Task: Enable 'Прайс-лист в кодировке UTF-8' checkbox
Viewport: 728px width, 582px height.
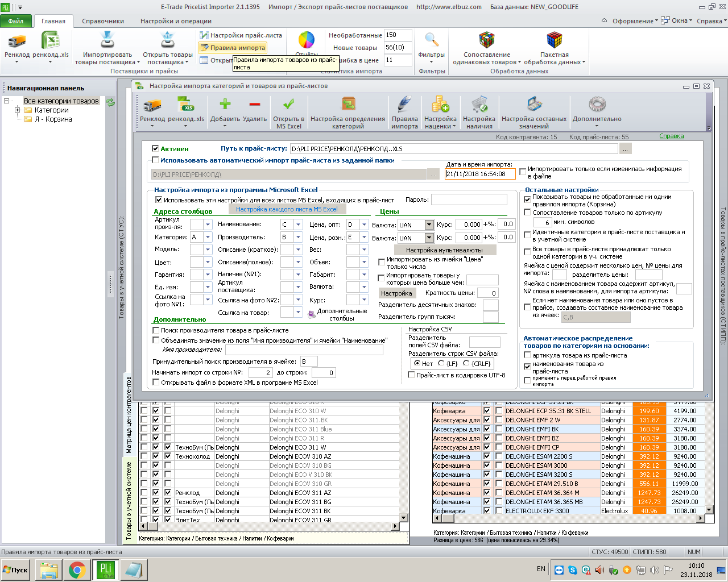Action: pos(411,375)
